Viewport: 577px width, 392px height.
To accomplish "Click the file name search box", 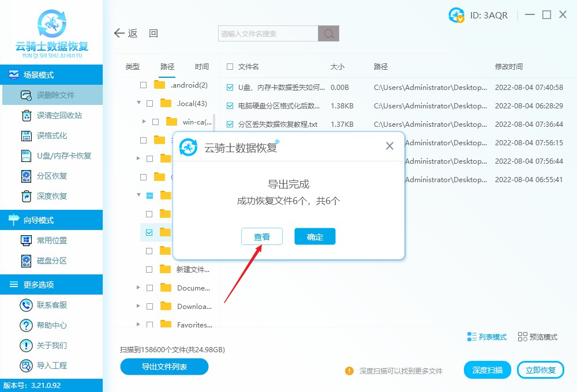I will (267, 33).
